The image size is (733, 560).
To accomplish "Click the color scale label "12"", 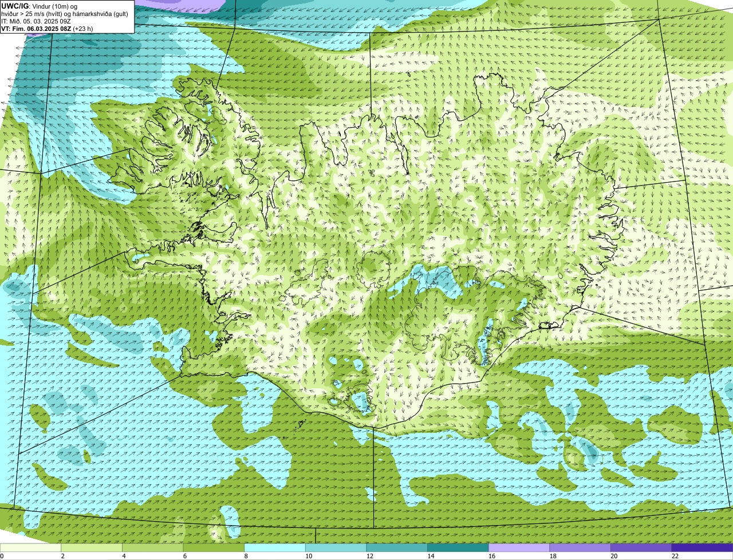I will [x=370, y=556].
